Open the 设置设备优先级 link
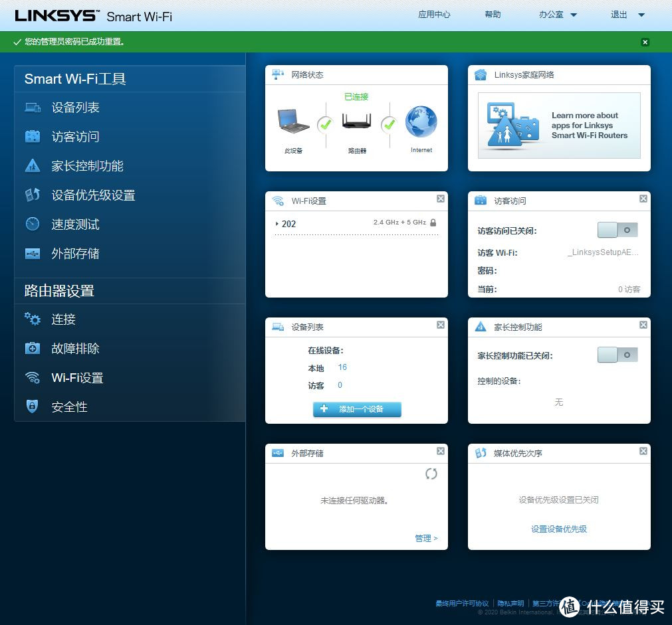 559,529
